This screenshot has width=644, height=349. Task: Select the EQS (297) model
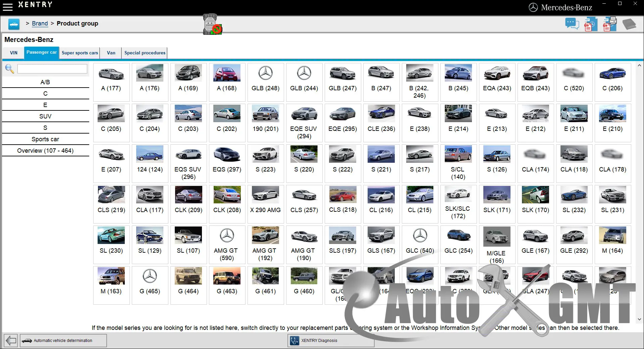point(227,163)
